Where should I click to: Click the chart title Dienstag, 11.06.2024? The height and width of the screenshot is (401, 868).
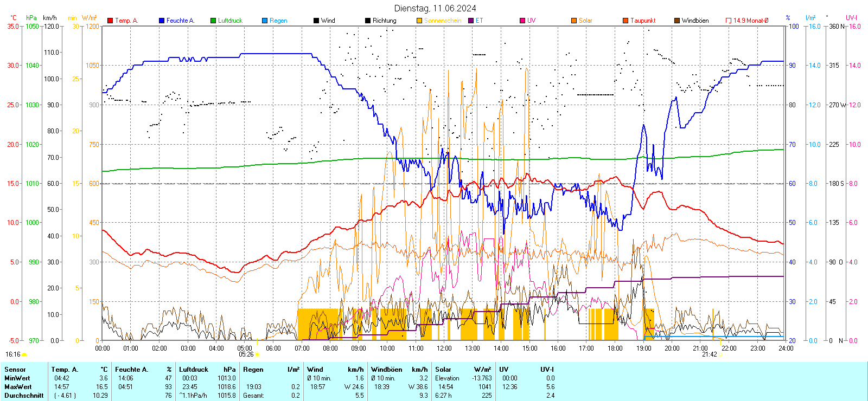click(435, 8)
